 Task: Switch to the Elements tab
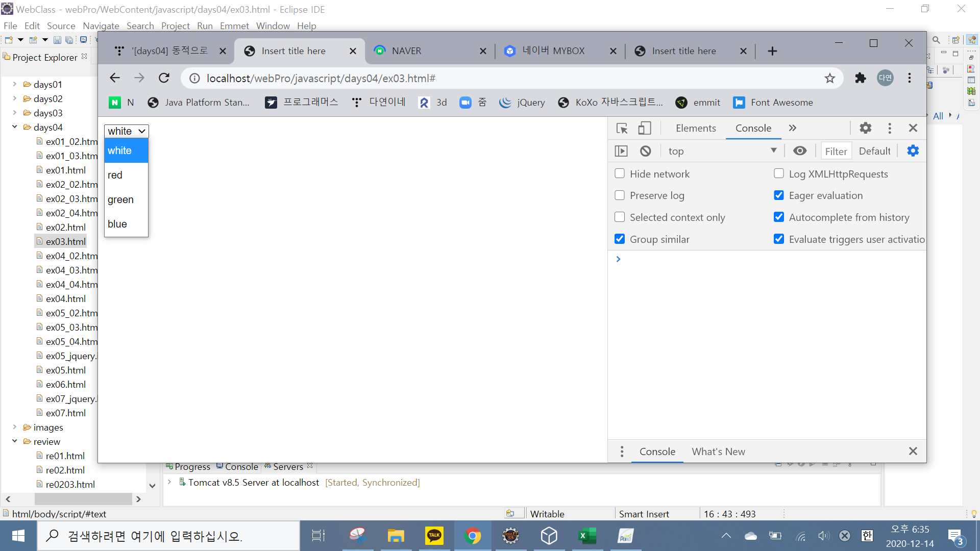coord(696,128)
